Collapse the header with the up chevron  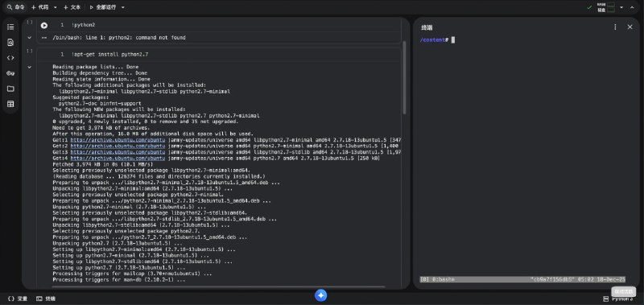pos(632,7)
